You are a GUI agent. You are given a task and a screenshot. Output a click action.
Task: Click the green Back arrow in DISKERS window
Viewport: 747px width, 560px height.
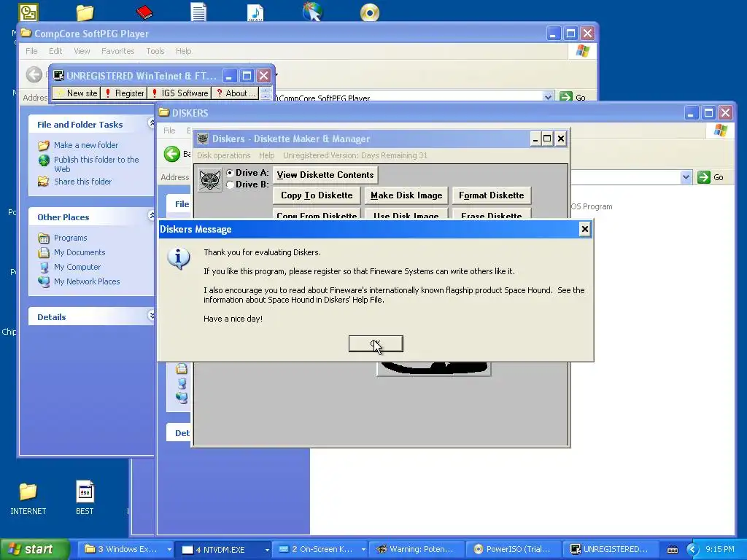(x=172, y=154)
